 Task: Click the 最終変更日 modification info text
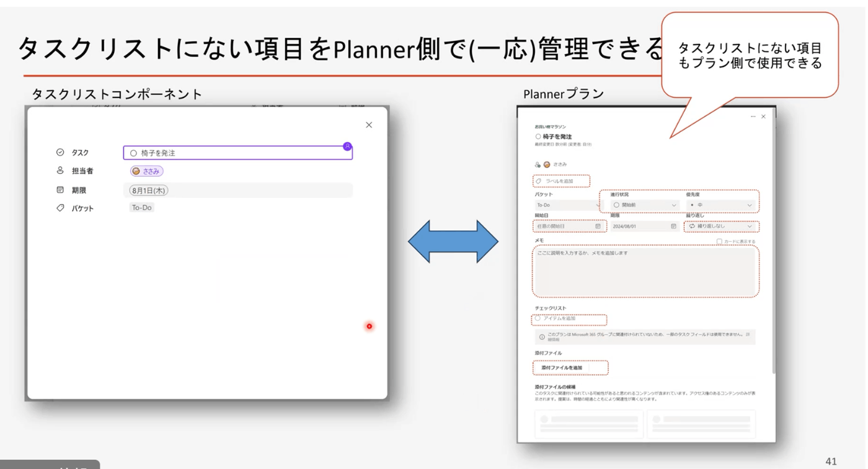pyautogui.click(x=563, y=145)
